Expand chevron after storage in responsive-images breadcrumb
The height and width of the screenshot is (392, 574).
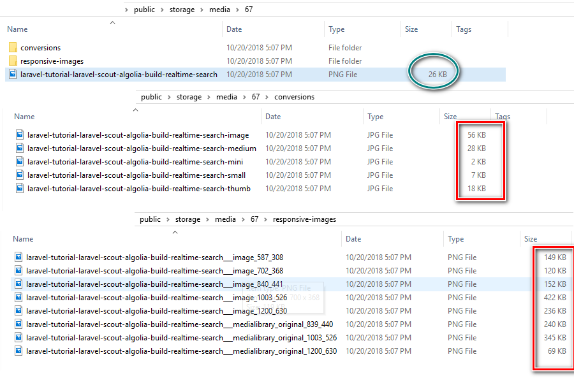207,220
